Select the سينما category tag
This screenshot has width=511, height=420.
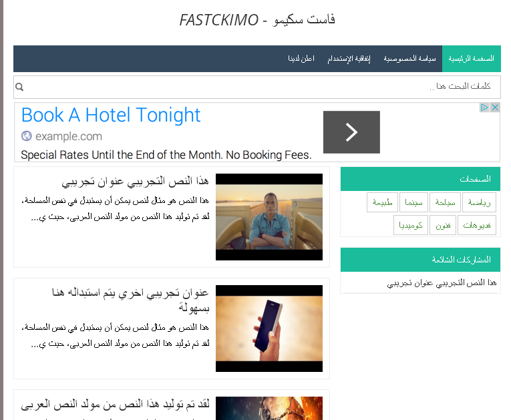click(413, 202)
